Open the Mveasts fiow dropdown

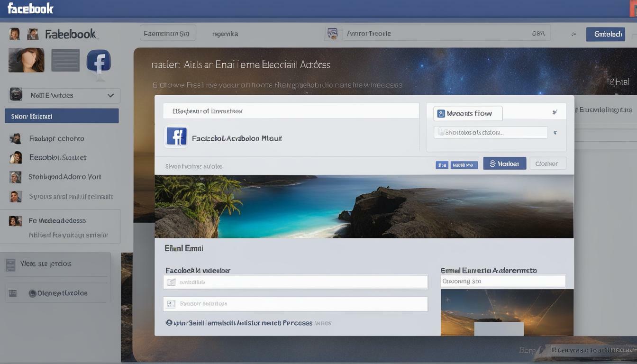468,113
